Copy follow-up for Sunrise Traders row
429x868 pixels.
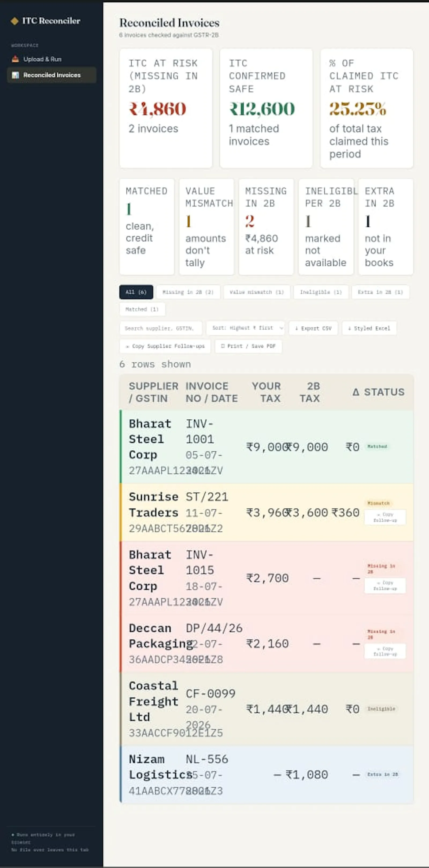tap(385, 517)
